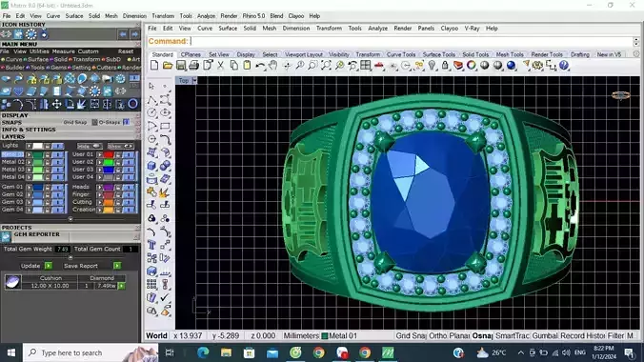Expand the User 01 layer arrow
Screen dimensions: 644x362
pyautogui.click(x=99, y=154)
